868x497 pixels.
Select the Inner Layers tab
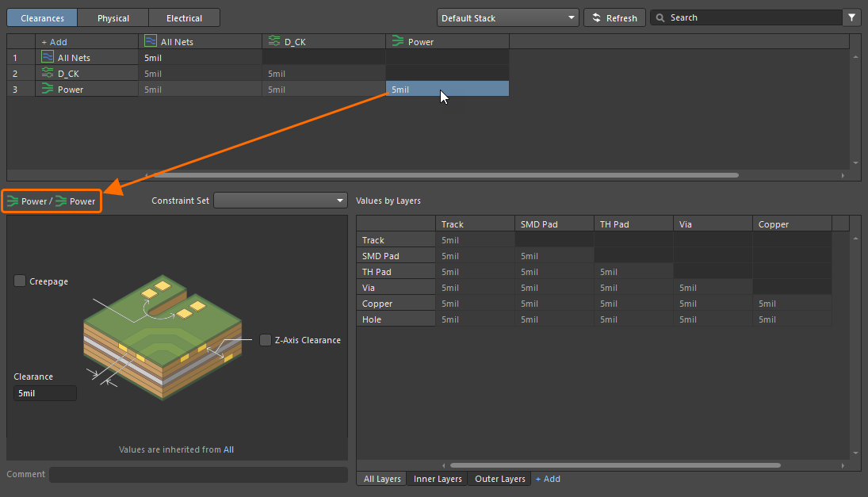pyautogui.click(x=438, y=479)
